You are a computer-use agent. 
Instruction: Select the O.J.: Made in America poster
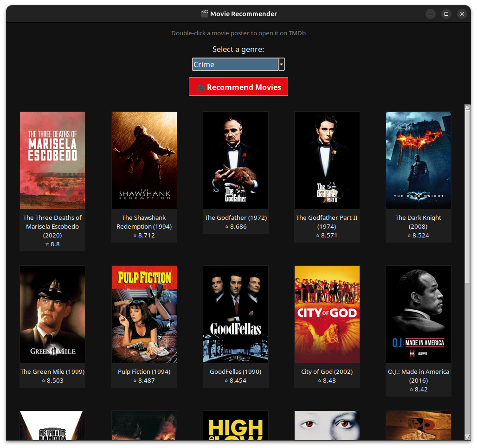pyautogui.click(x=418, y=314)
